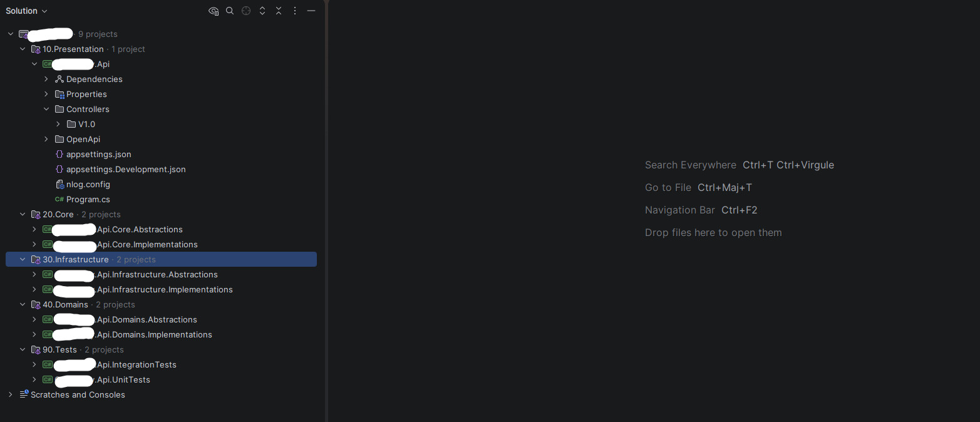Expand the V1.0 folder chevron
This screenshot has height=422, width=980.
point(58,124)
